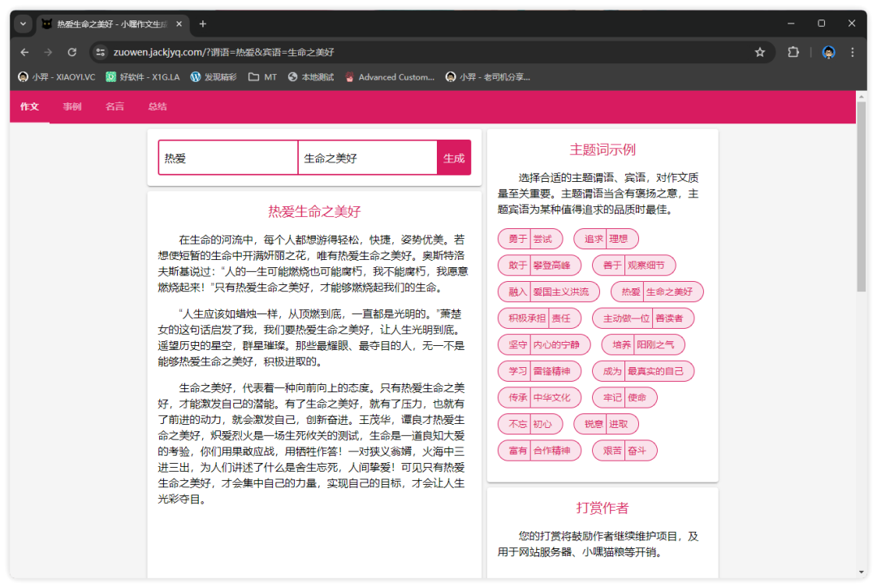The width and height of the screenshot is (877, 588).
Task: Open the MT bookmarks folder
Action: 262,77
